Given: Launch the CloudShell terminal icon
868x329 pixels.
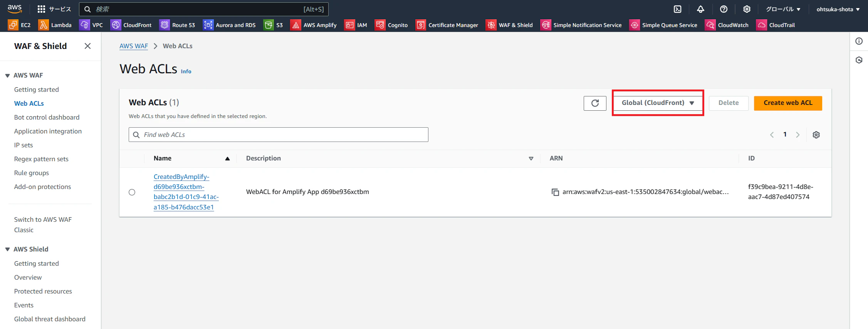Looking at the screenshot, I should 677,9.
